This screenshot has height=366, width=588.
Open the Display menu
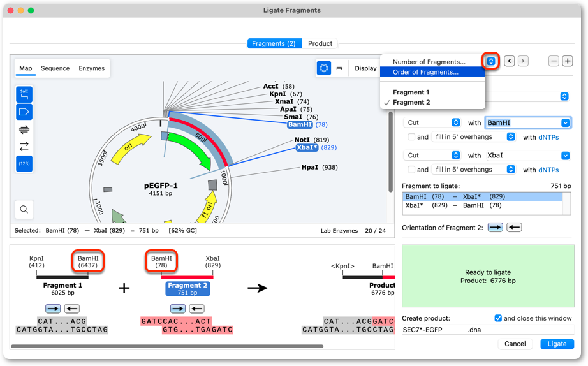click(x=365, y=68)
